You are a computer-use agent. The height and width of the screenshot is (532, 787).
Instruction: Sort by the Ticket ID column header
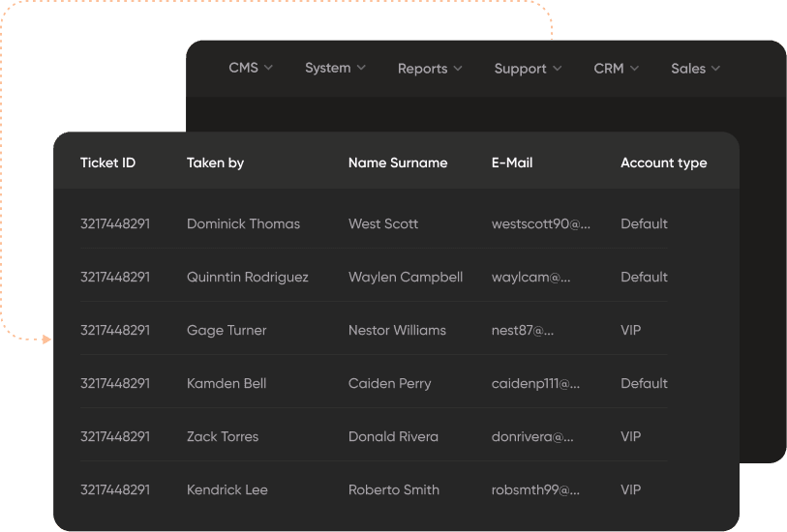[107, 163]
